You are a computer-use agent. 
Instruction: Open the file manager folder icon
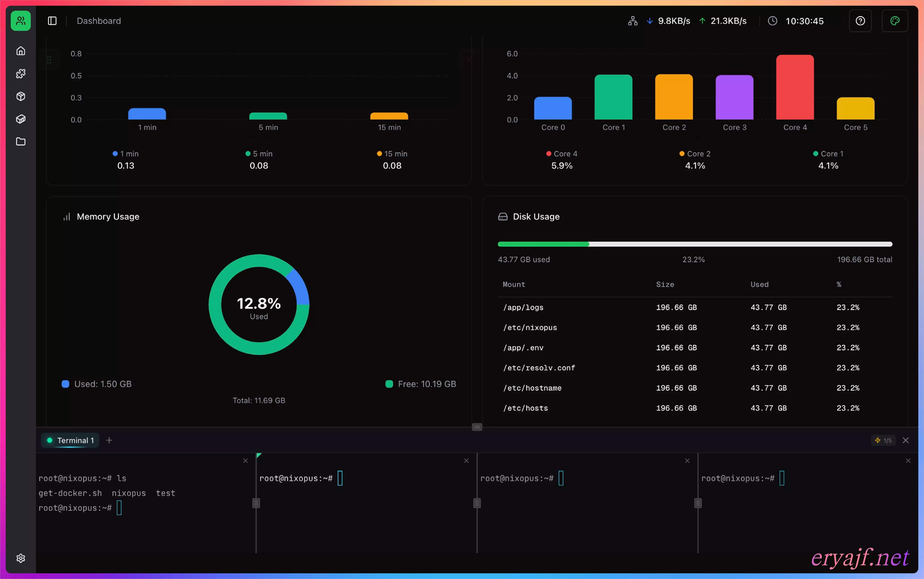(x=21, y=142)
